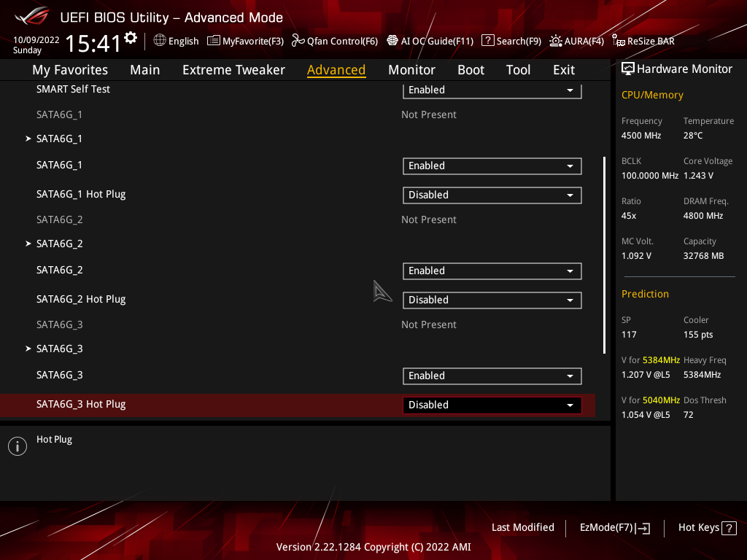The height and width of the screenshot is (560, 747).
Task: Click the 10/09/2022 date display
Action: (36, 40)
